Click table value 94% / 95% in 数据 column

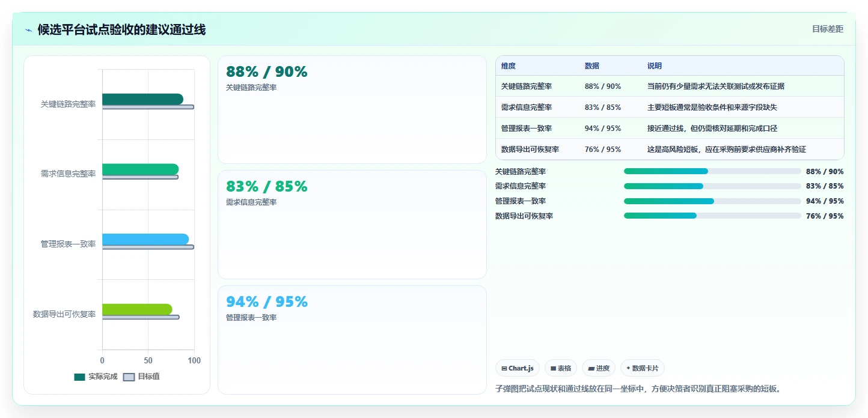click(603, 129)
